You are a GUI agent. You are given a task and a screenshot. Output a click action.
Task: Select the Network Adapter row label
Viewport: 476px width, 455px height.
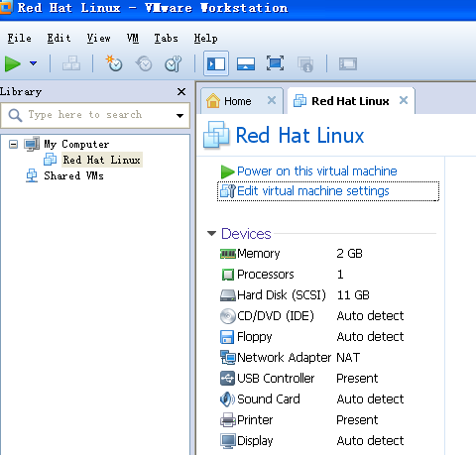pyautogui.click(x=285, y=358)
